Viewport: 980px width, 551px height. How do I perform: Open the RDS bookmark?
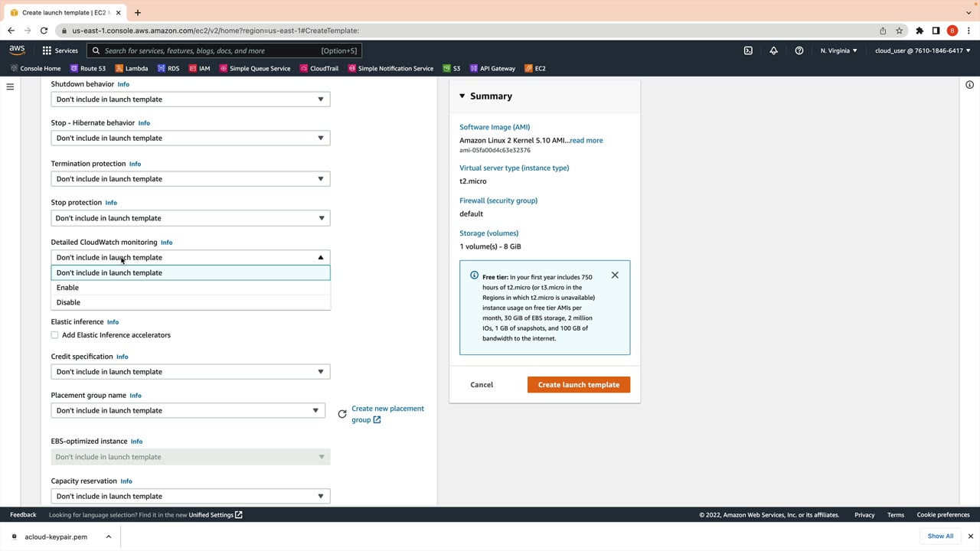168,68
